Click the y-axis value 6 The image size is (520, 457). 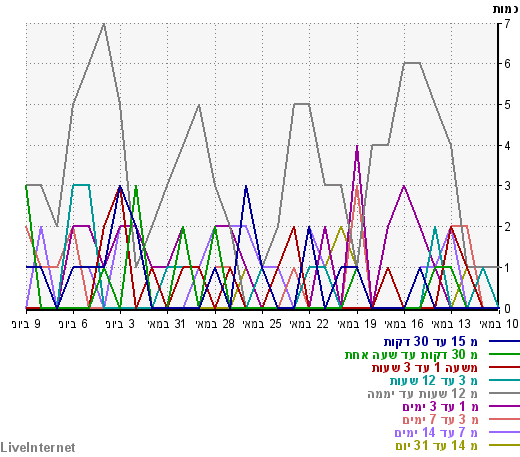click(x=507, y=64)
